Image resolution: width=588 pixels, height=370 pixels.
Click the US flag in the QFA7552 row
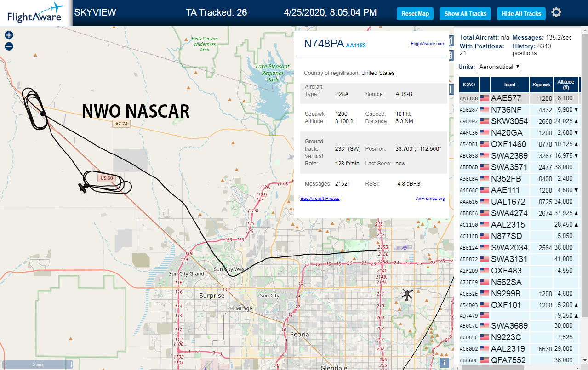point(485,360)
